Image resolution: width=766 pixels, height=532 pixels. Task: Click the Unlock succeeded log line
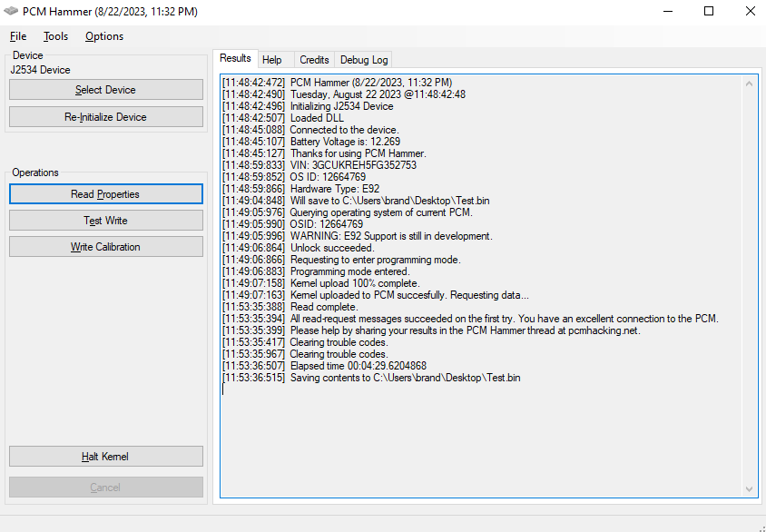point(299,248)
